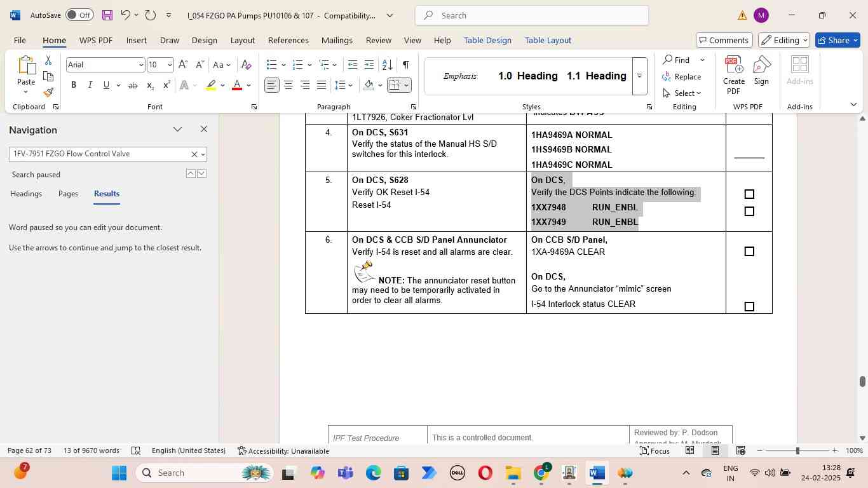Increase paragraph indent

click(x=369, y=65)
